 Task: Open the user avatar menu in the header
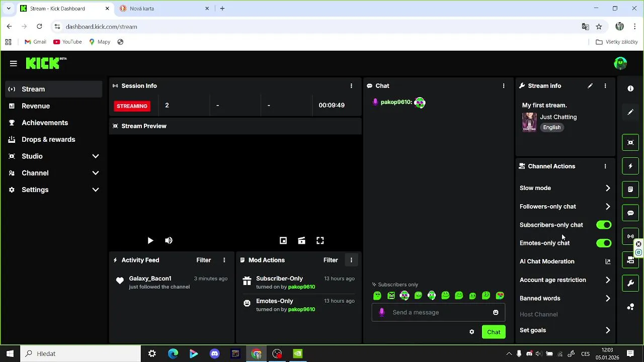point(620,63)
